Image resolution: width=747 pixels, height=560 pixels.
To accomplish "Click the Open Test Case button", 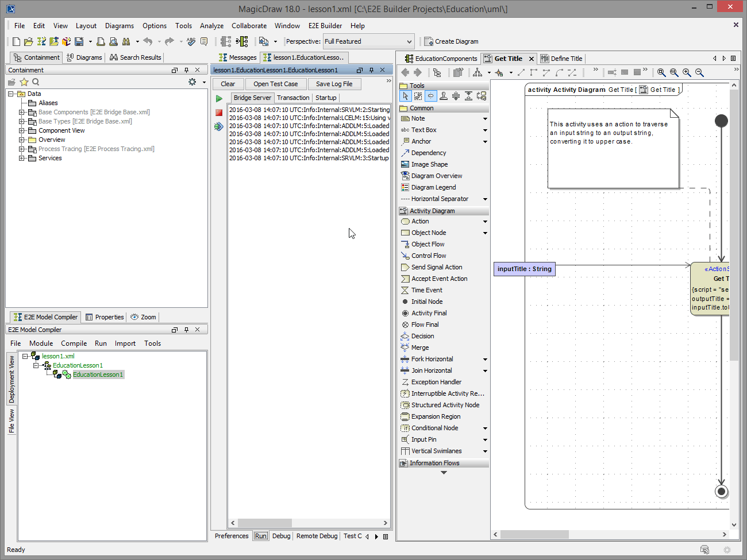I will (276, 83).
